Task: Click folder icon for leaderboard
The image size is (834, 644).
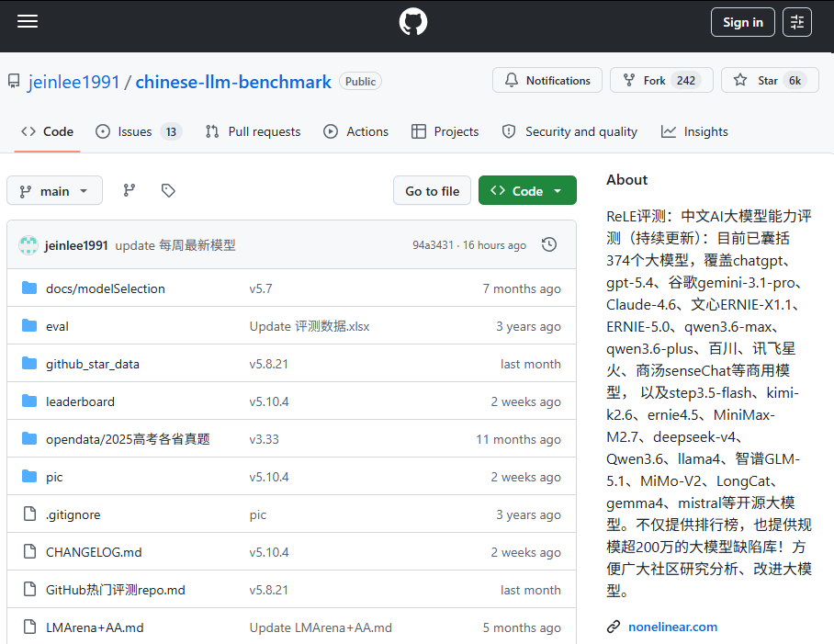Action: (x=29, y=401)
